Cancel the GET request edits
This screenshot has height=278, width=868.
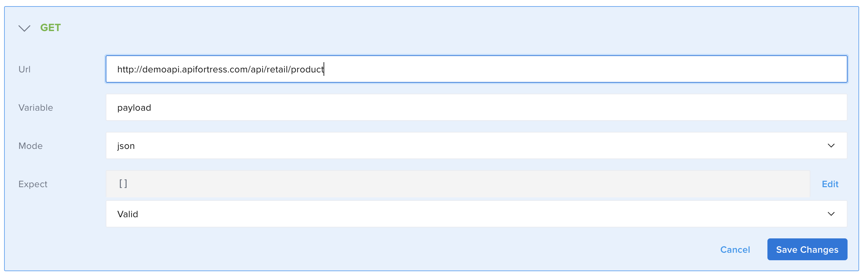pos(735,250)
